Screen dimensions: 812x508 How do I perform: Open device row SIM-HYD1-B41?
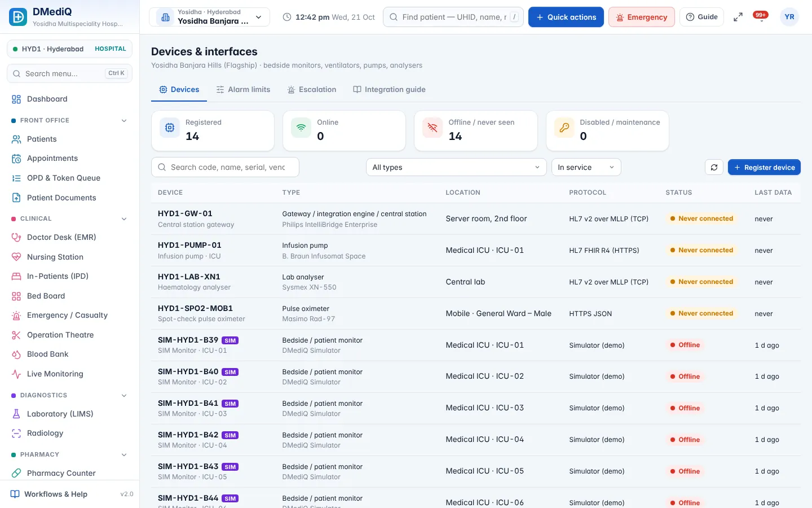(476, 408)
